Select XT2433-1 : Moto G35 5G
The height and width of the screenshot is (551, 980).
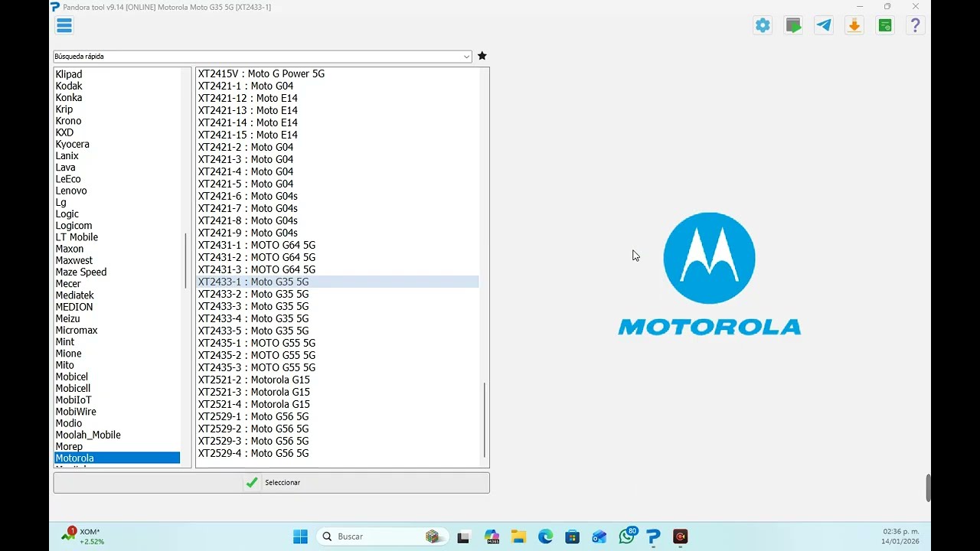pyautogui.click(x=338, y=282)
